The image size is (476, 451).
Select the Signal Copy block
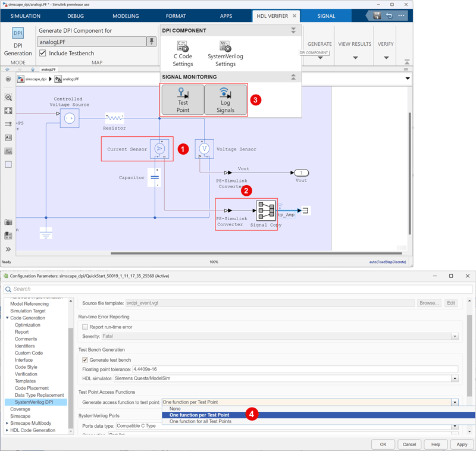pyautogui.click(x=266, y=210)
